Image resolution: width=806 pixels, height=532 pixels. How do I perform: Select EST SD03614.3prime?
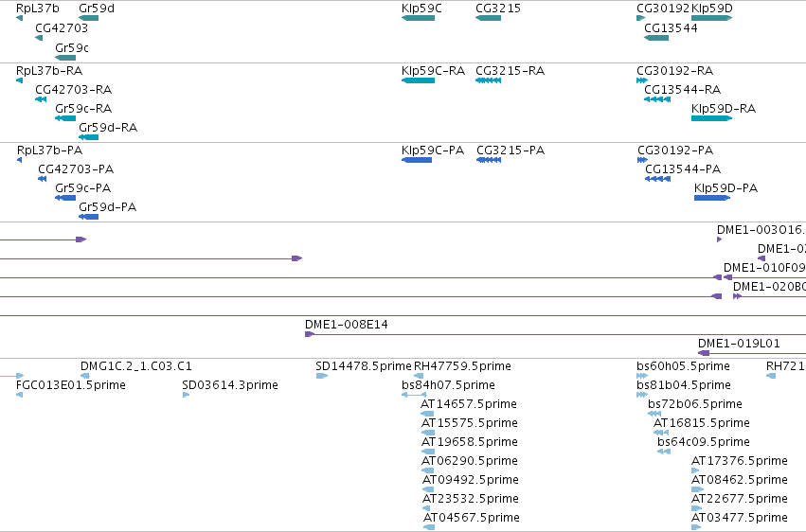[x=230, y=384]
